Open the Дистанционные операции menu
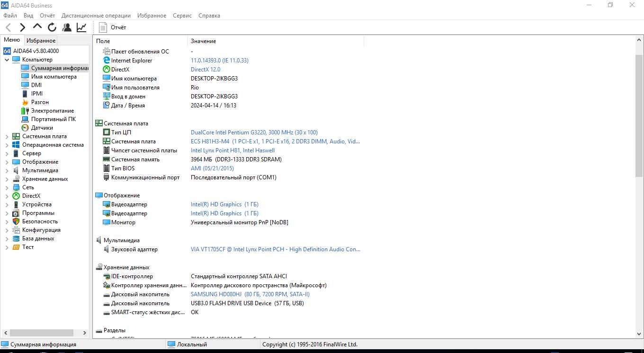Image resolution: width=644 pixels, height=353 pixels. tap(96, 16)
